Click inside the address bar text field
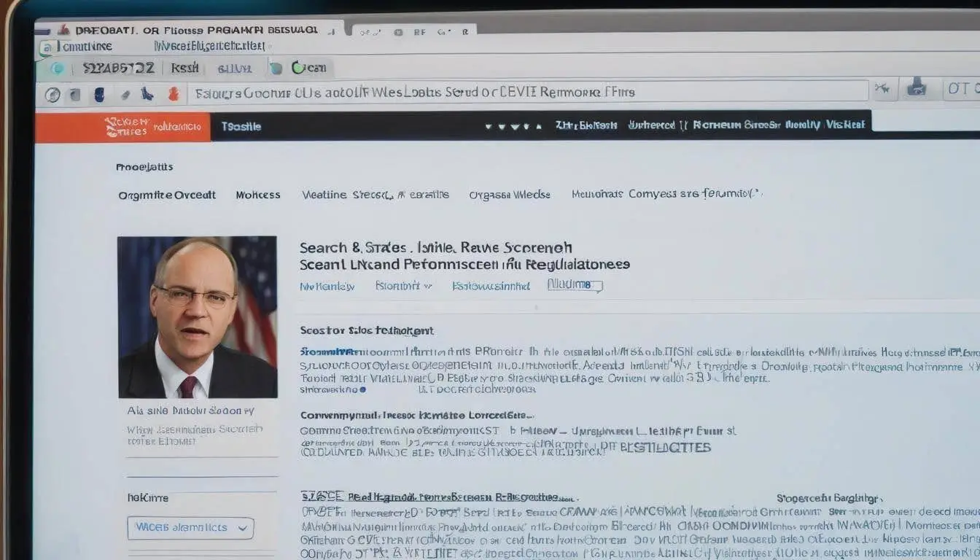980x560 pixels. [525, 93]
